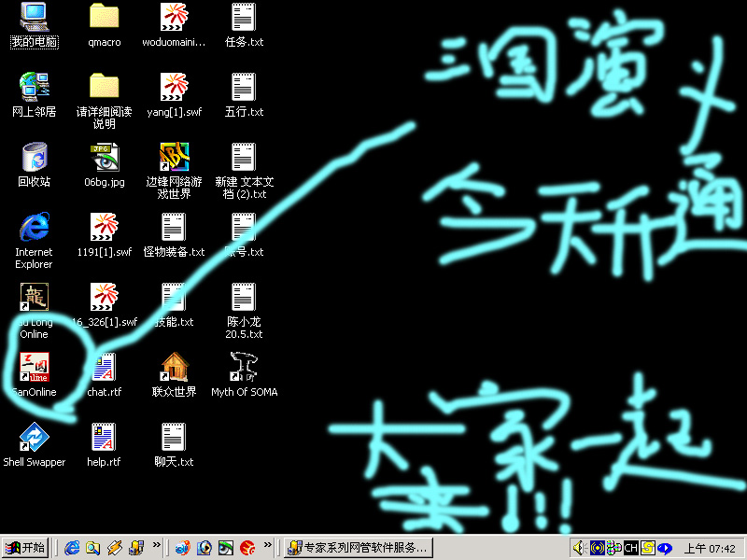747x560 pixels.
Task: Open chat.rtf document
Action: [104, 368]
